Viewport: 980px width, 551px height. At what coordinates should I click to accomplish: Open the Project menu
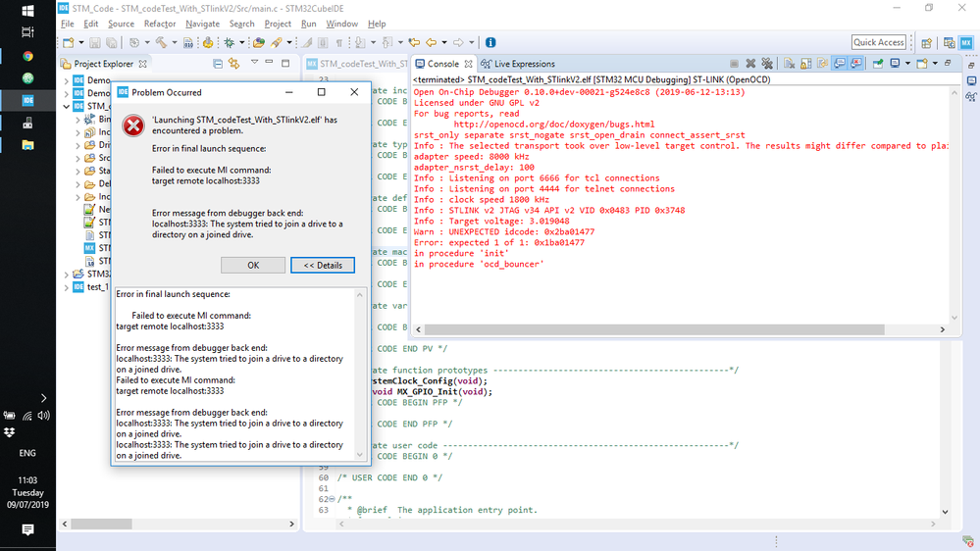click(278, 24)
